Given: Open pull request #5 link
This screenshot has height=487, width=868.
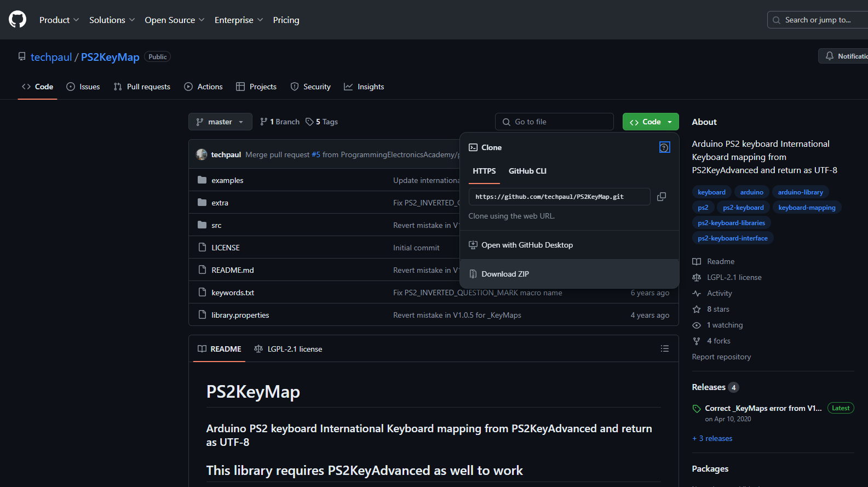Looking at the screenshot, I should coord(316,154).
